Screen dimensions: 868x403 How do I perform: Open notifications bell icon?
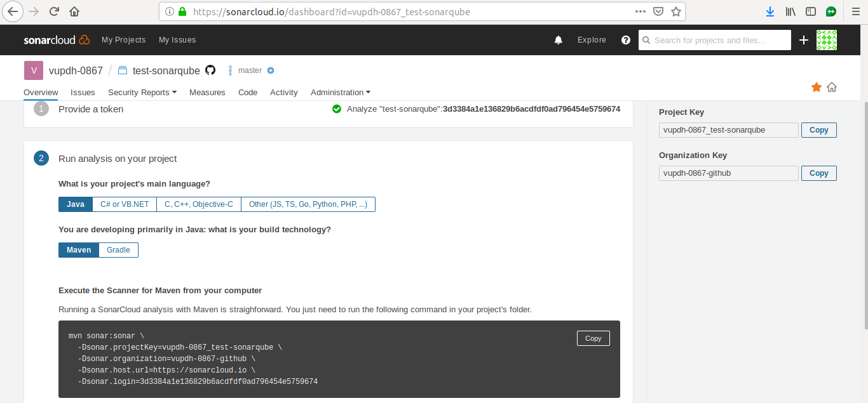point(559,40)
